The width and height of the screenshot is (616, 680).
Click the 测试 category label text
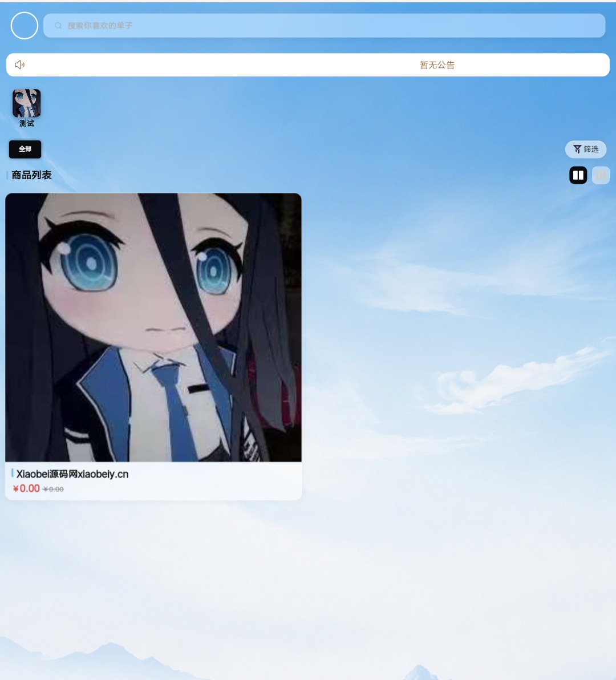26,124
